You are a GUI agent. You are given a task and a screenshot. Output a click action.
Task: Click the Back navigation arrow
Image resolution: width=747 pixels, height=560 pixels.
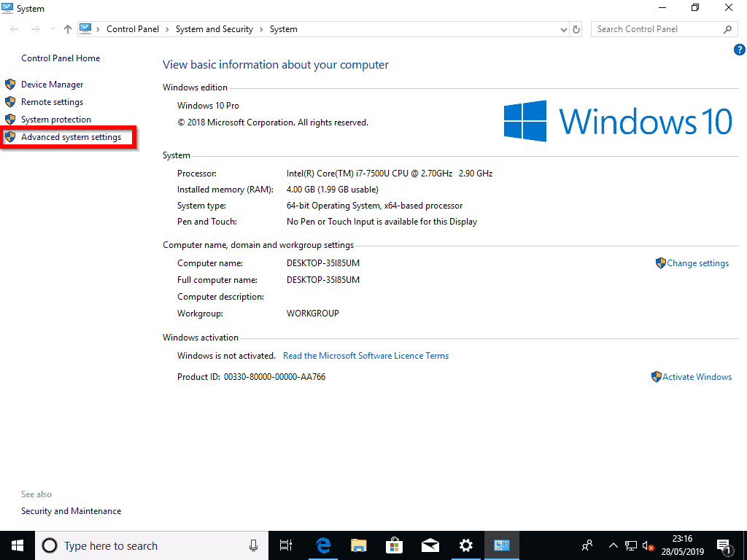click(x=15, y=29)
